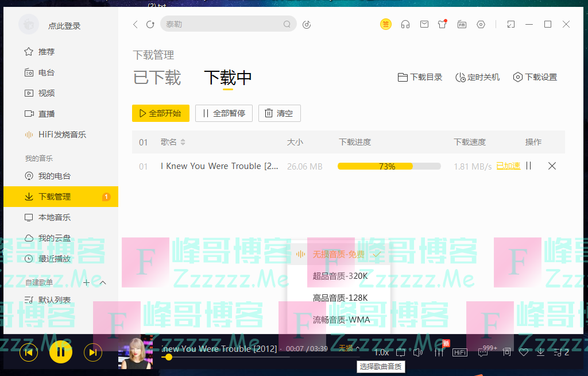This screenshot has height=376, width=588.
Task: Open the equalizer sliders icon in player bar
Action: [439, 352]
